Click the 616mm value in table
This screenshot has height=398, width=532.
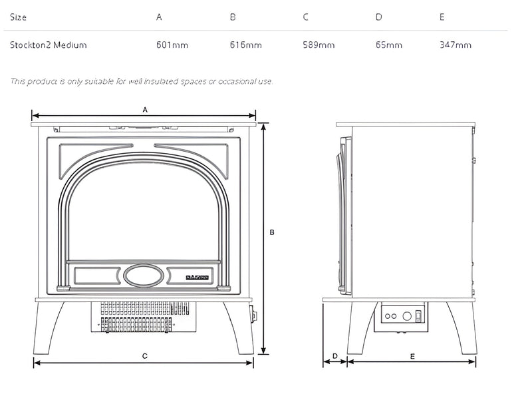pos(245,45)
